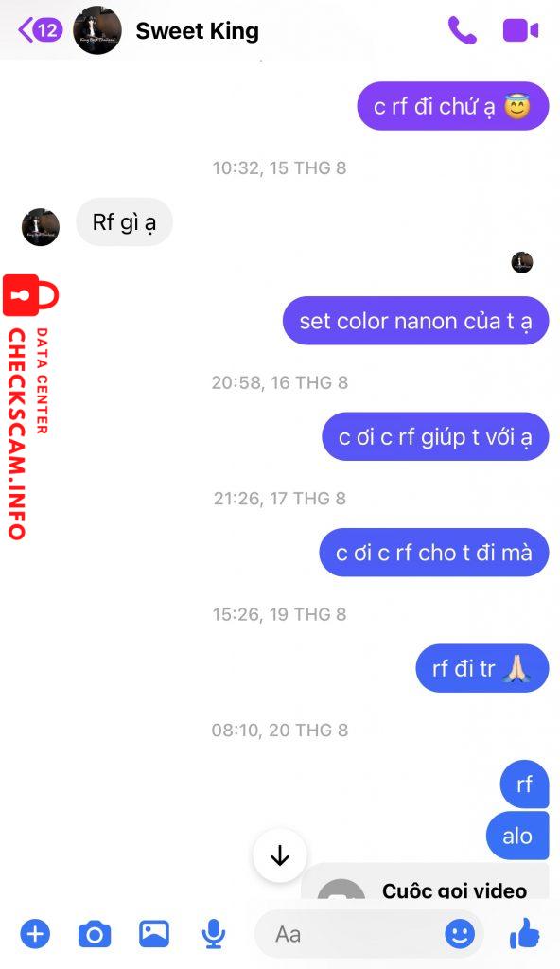Tap the sender avatar beside "Rf gì ạ"
Image resolution: width=560 pixels, height=969 pixels.
point(41,227)
